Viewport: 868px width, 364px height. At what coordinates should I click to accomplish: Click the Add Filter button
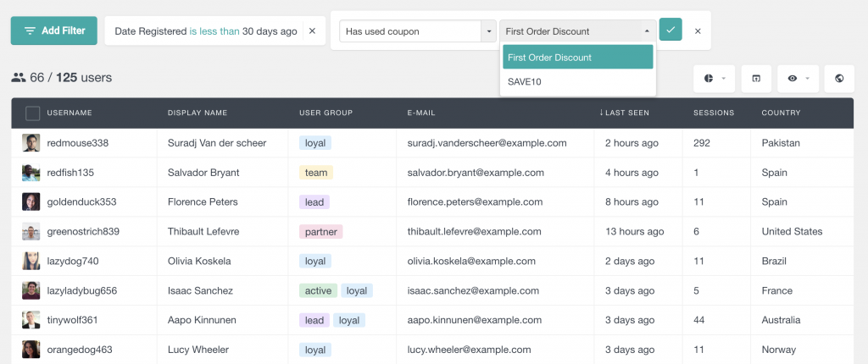click(54, 30)
